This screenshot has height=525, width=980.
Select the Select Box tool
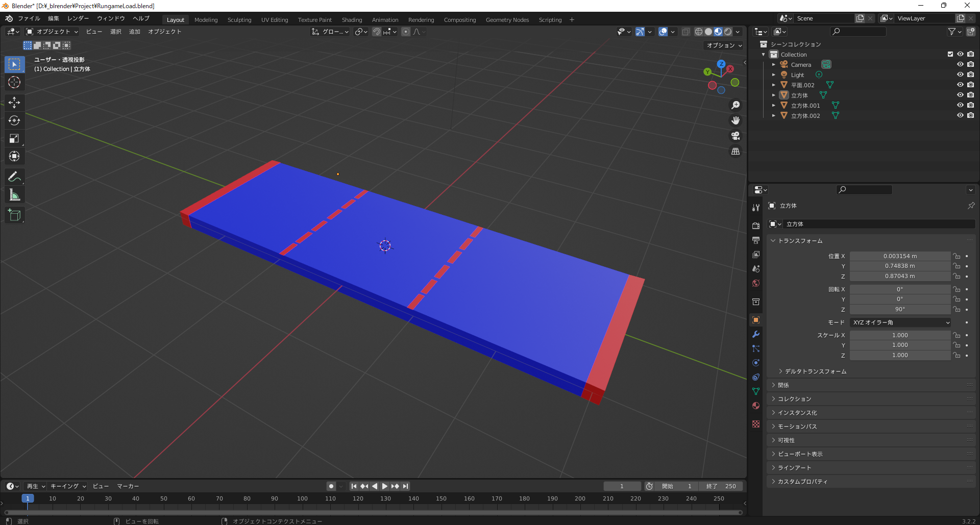(14, 64)
